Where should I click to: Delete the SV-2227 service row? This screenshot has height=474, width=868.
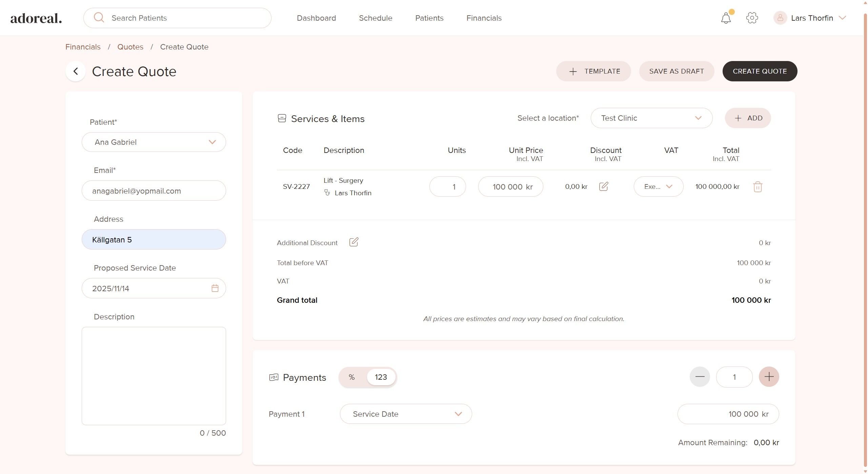pyautogui.click(x=758, y=187)
